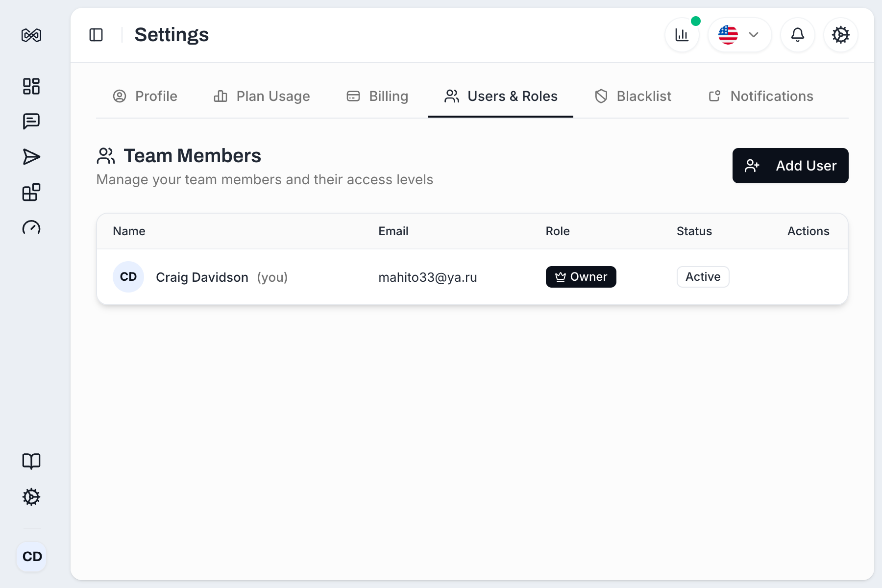
Task: Select the send campaigns sidebar icon
Action: pos(31,156)
